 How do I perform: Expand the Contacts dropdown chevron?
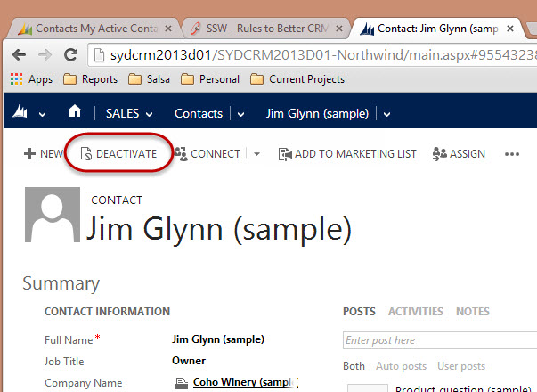coord(240,114)
